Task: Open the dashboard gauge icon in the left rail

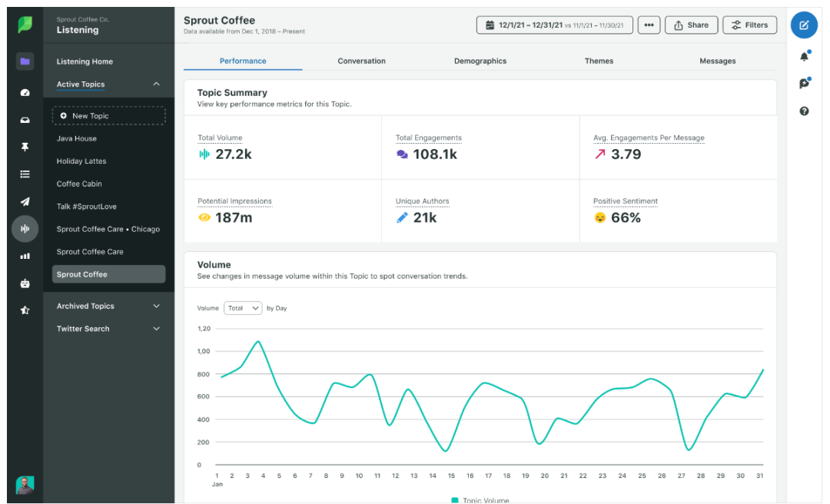Action: (x=25, y=93)
